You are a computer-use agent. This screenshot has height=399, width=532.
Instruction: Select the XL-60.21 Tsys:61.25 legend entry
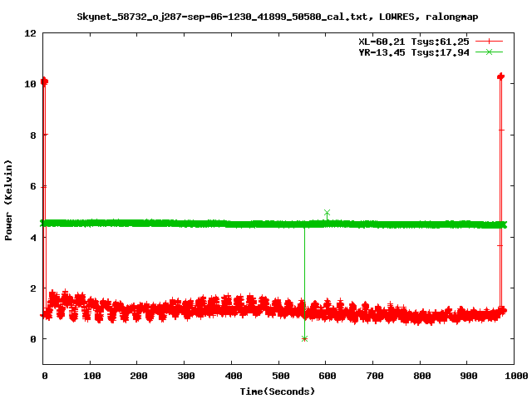coord(414,42)
